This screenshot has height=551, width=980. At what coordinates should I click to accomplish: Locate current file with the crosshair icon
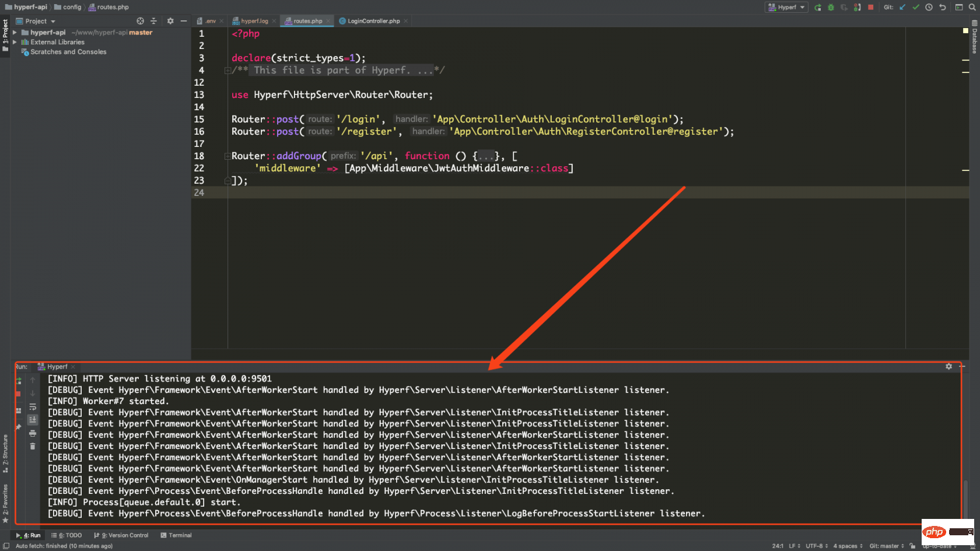pyautogui.click(x=140, y=21)
